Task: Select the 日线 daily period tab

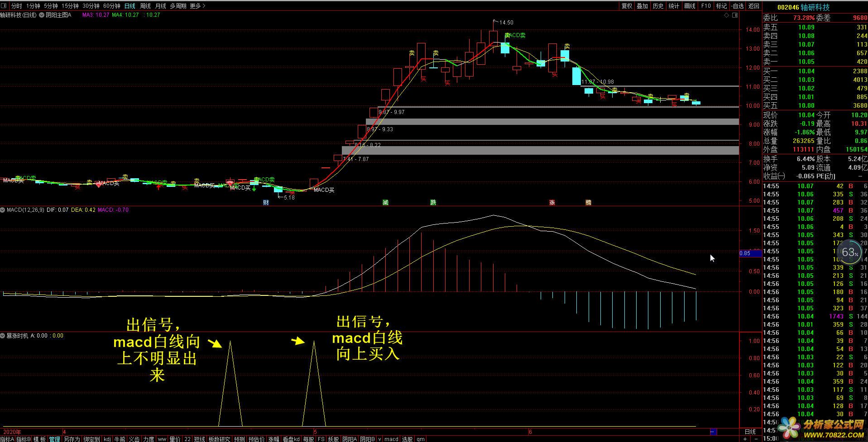Action: tap(130, 6)
